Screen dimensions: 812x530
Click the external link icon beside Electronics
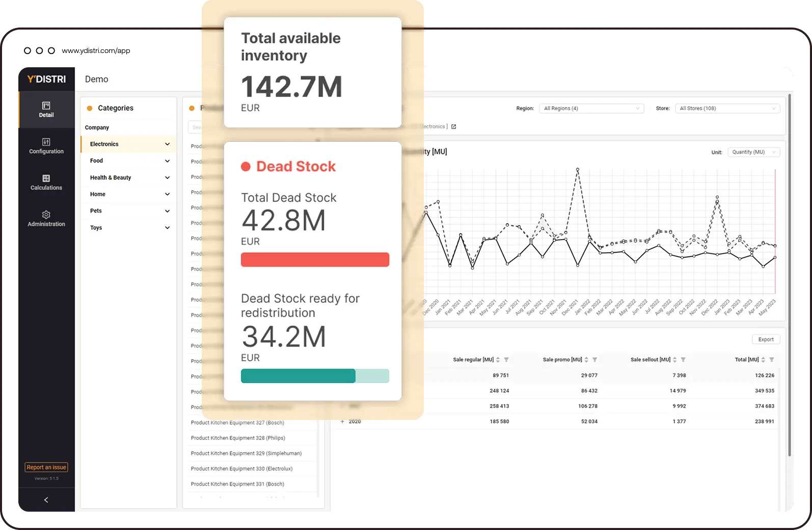pyautogui.click(x=453, y=127)
